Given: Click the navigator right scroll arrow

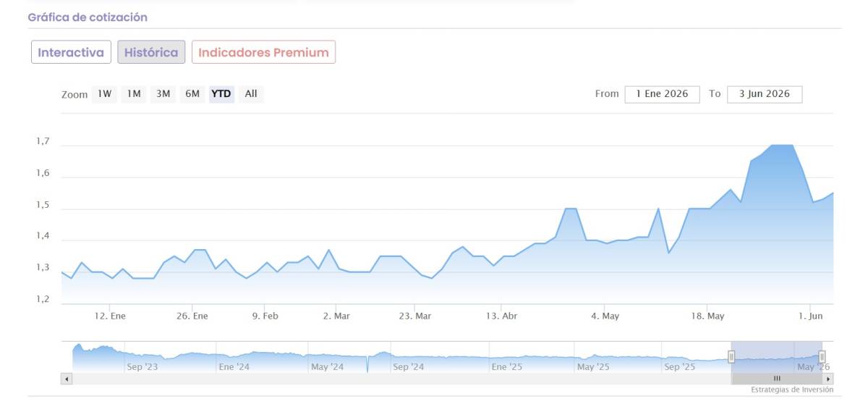Looking at the screenshot, I should click(x=828, y=378).
